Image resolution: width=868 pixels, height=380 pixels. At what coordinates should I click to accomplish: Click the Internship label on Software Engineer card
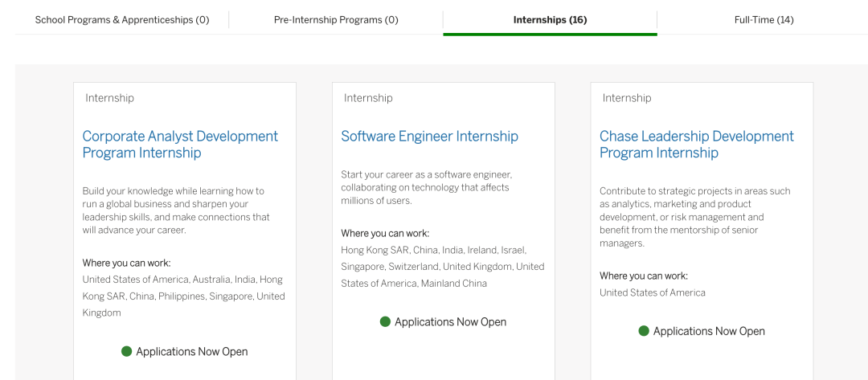(368, 98)
